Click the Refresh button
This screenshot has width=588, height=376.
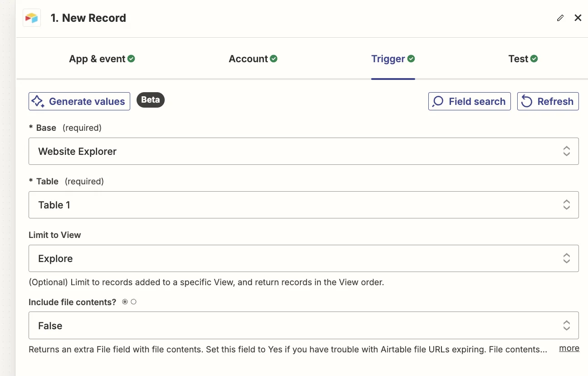548,101
